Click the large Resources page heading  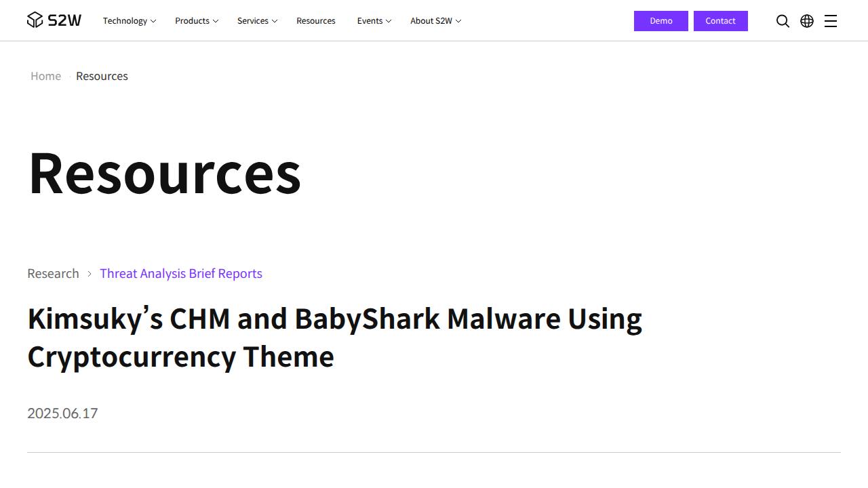[x=164, y=173]
